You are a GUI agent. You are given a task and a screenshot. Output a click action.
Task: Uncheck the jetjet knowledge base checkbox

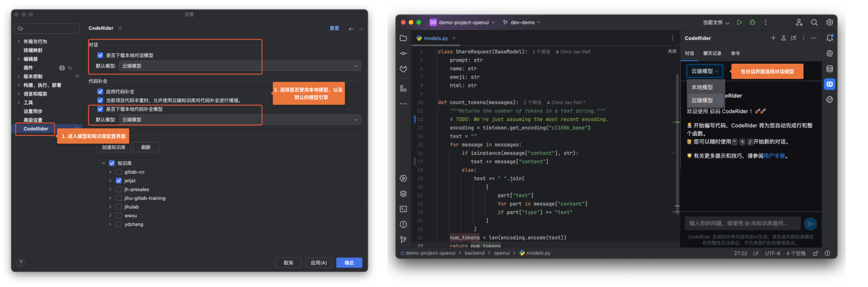pos(119,180)
